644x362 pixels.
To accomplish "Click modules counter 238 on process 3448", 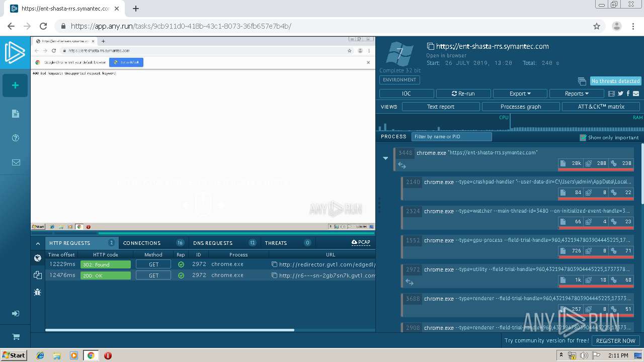I will coord(621,163).
